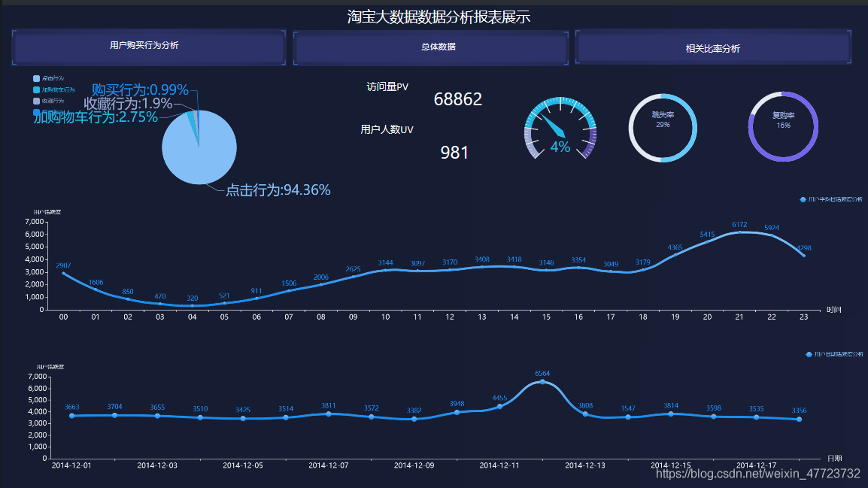Click the 跳失率 29% ring chart
The width and height of the screenshot is (868, 488).
(663, 128)
